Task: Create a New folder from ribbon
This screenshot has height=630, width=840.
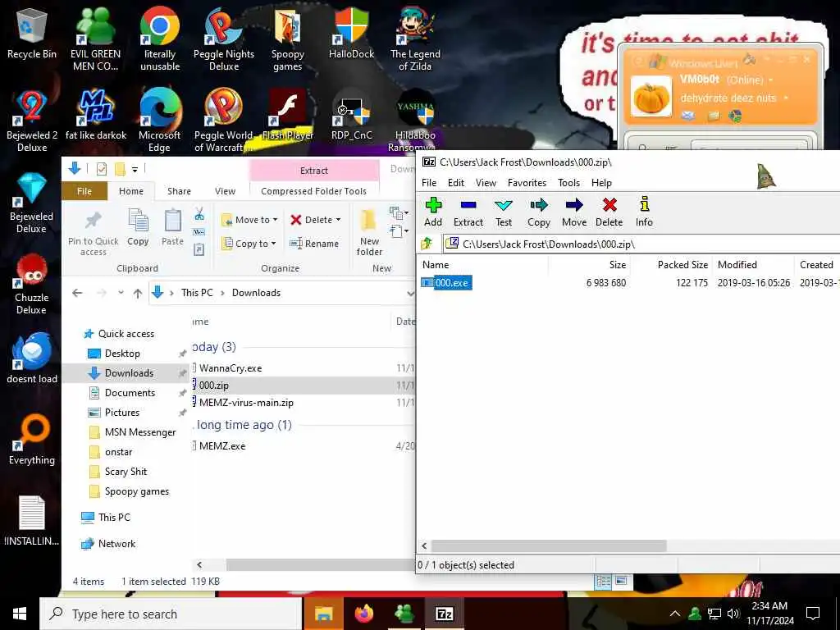Action: (369, 233)
